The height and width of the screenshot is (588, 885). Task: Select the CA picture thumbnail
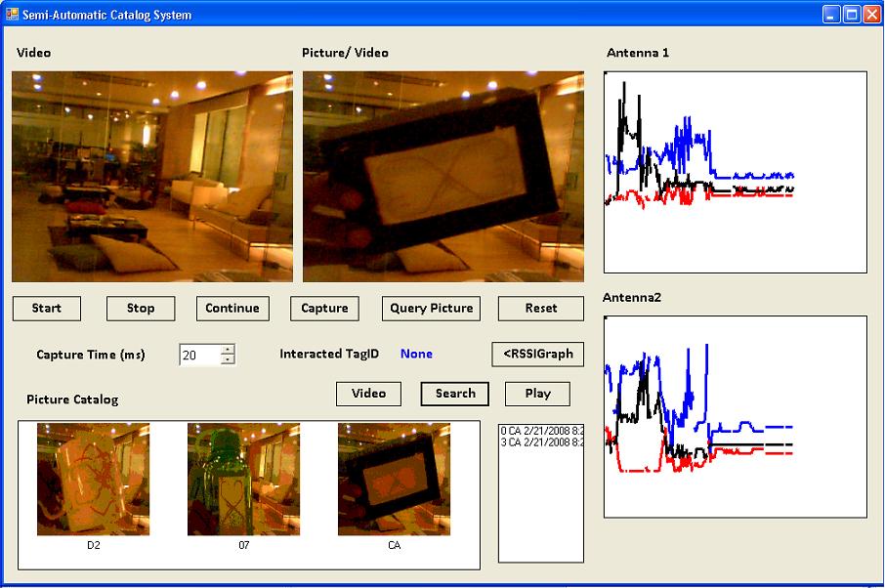coord(394,480)
